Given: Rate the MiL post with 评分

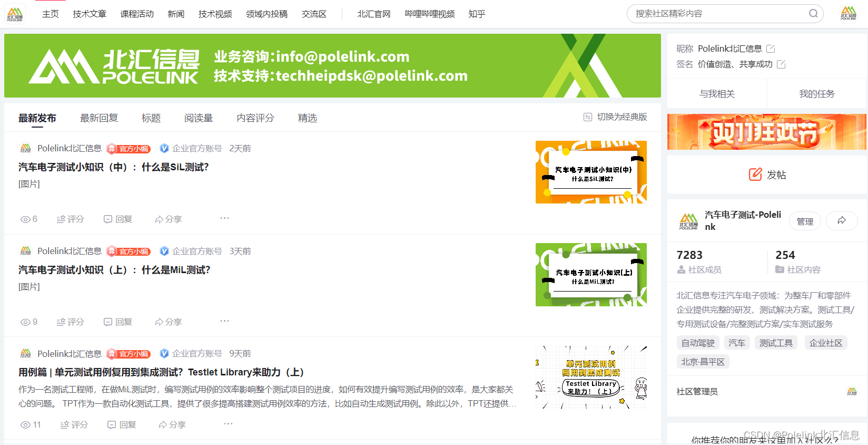Looking at the screenshot, I should tap(71, 322).
